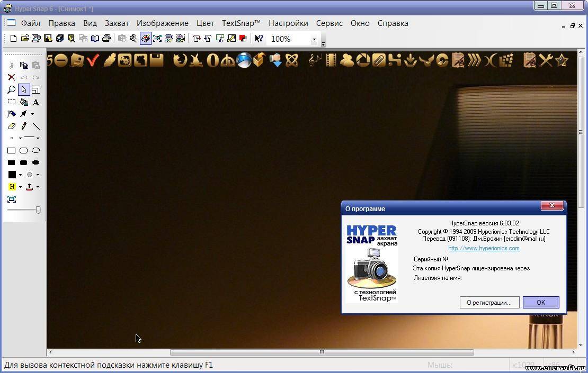Screen dimensions: 588x373
Task: Activate the context help pointer icon
Action: pyautogui.click(x=259, y=38)
